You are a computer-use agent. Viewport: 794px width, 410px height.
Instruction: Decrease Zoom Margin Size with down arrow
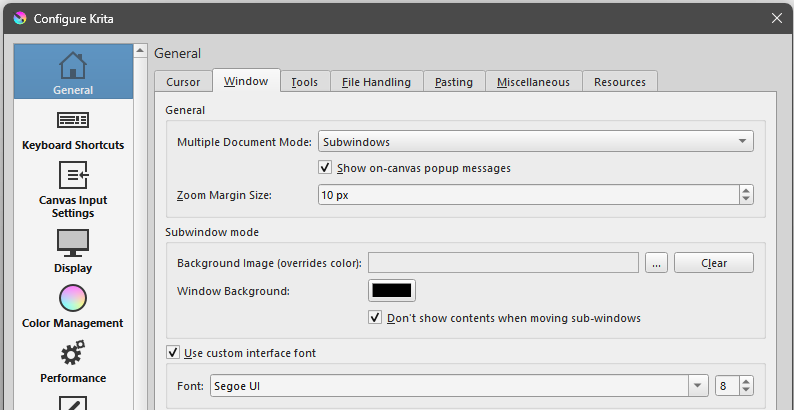tap(746, 199)
